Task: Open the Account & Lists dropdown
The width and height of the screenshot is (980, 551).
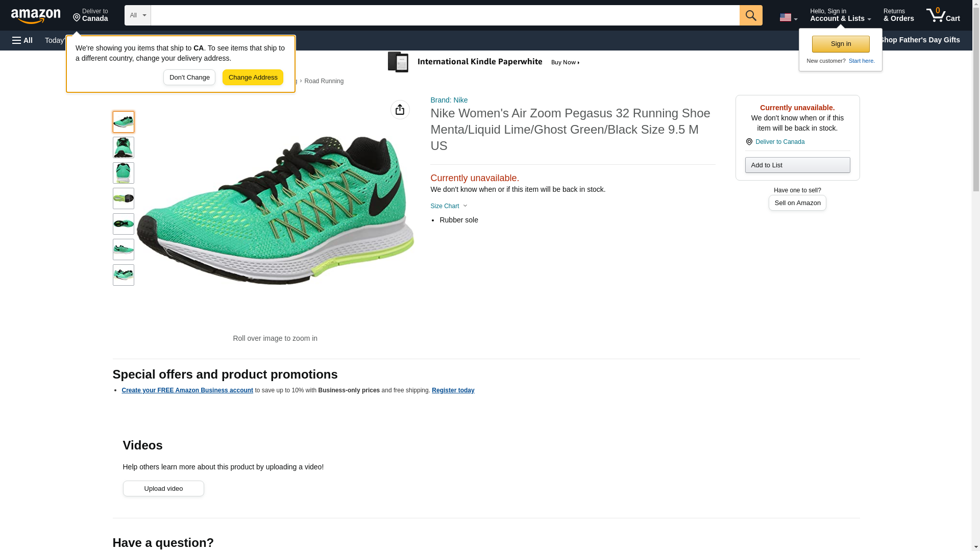Action: [840, 15]
